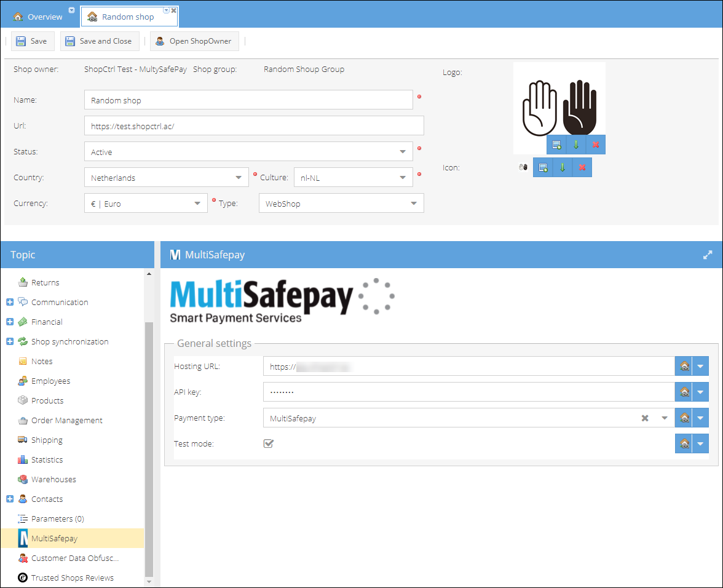Click the Topic list scroll down arrow
This screenshot has height=588, width=723.
(149, 582)
